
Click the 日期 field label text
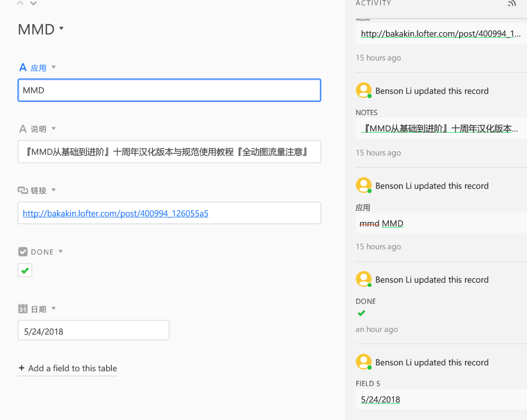pos(38,309)
